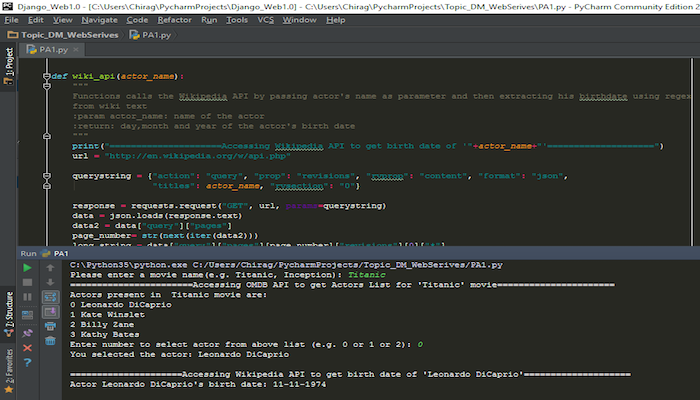The height and width of the screenshot is (400, 700).
Task: Click fold end marker at docstring closing quotes
Action: (x=46, y=136)
